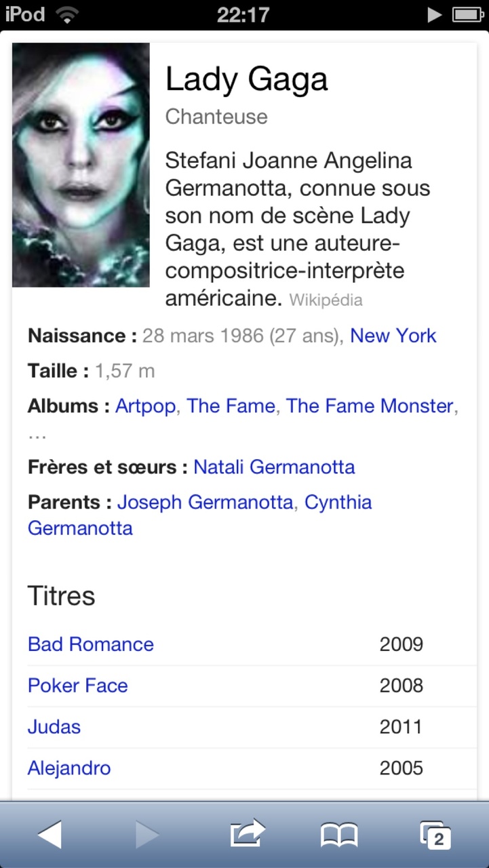The width and height of the screenshot is (489, 868).
Task: Open the Wikipédia source link
Action: tap(326, 300)
